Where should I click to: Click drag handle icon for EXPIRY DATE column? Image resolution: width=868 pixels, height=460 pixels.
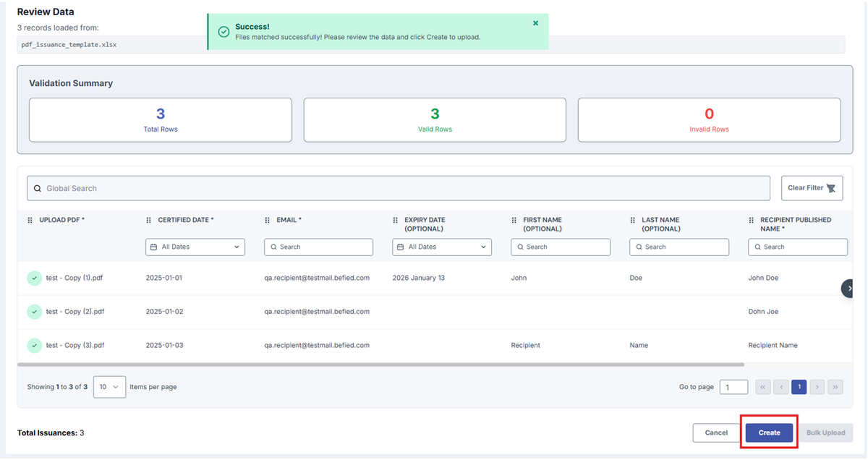tap(396, 220)
